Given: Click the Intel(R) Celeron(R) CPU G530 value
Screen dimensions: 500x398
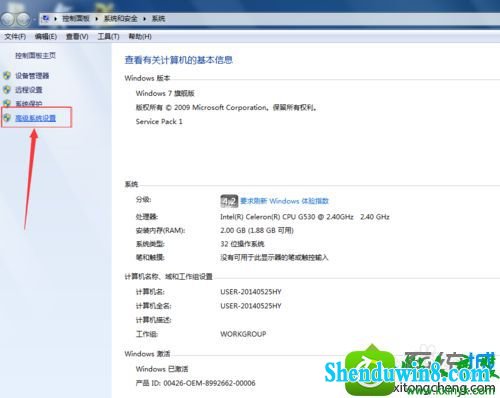Looking at the screenshot, I should tap(305, 217).
